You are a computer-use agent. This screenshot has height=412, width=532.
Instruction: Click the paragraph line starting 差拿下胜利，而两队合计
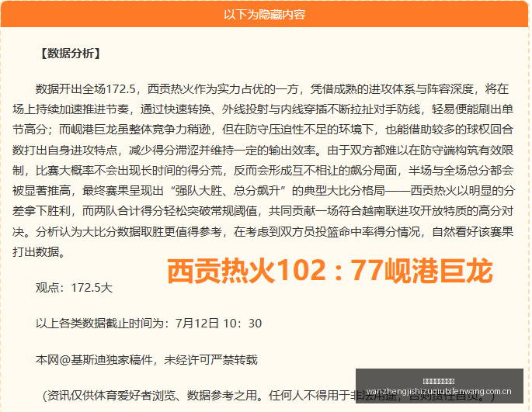(263, 211)
